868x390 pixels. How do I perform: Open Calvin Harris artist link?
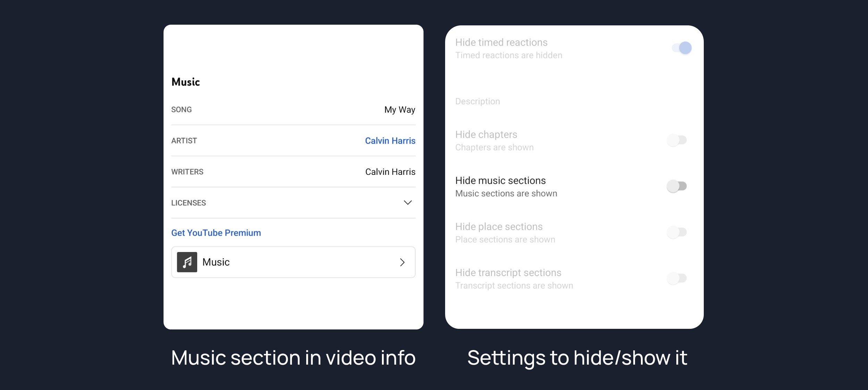[390, 141]
